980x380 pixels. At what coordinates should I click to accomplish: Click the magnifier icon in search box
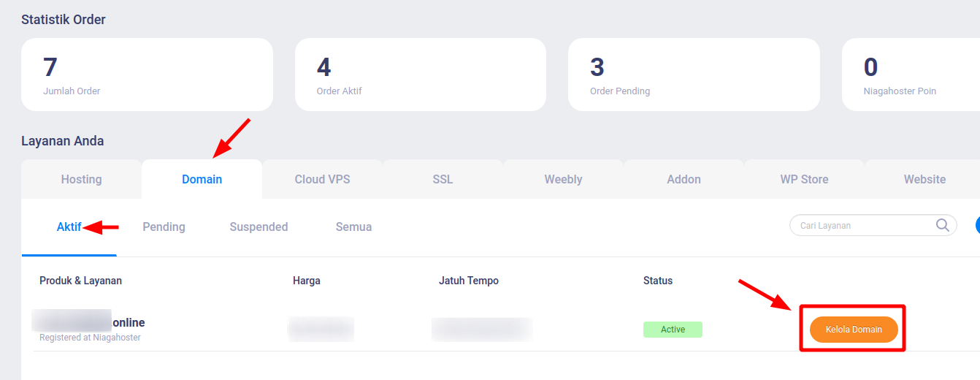point(943,225)
